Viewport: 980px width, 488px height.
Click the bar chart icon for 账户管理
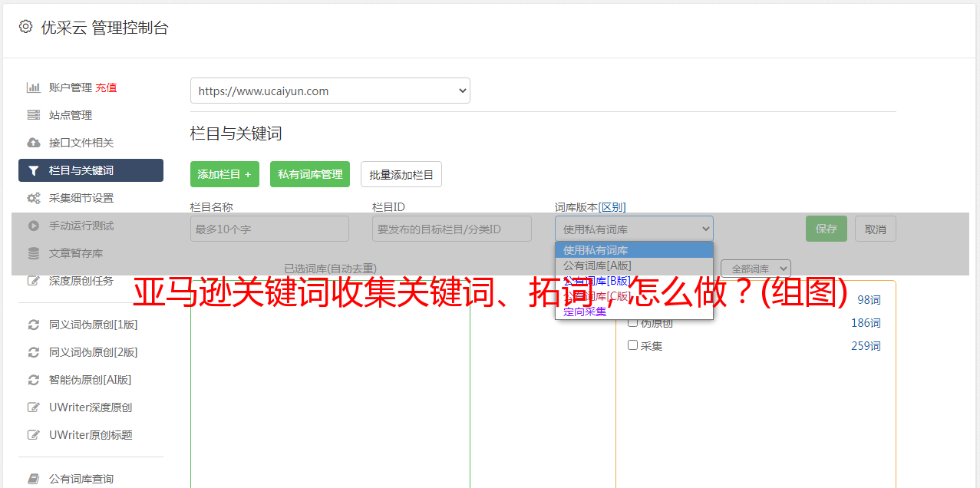33,87
